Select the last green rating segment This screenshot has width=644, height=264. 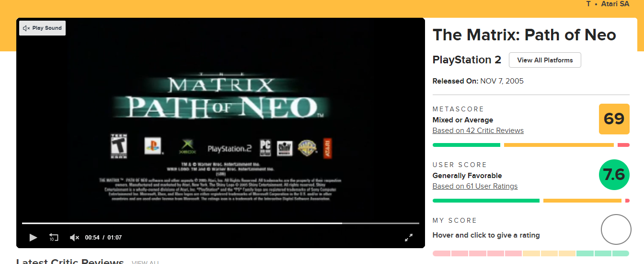point(621,253)
